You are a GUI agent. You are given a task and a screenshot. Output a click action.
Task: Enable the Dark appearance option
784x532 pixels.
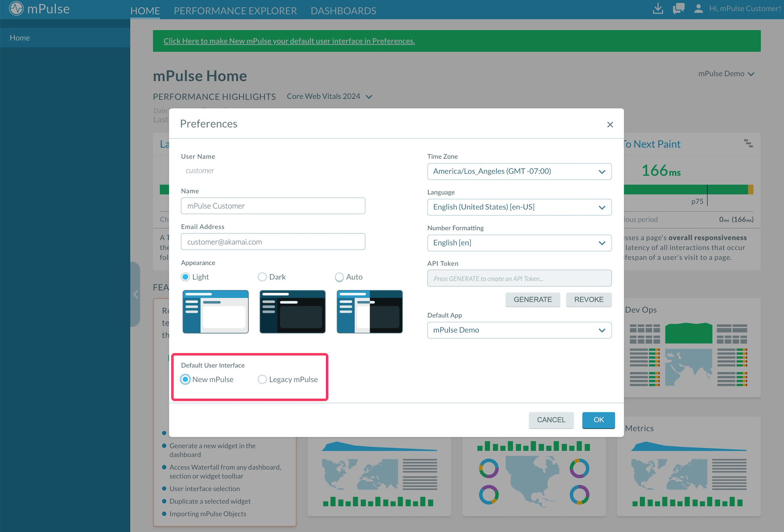coord(262,277)
